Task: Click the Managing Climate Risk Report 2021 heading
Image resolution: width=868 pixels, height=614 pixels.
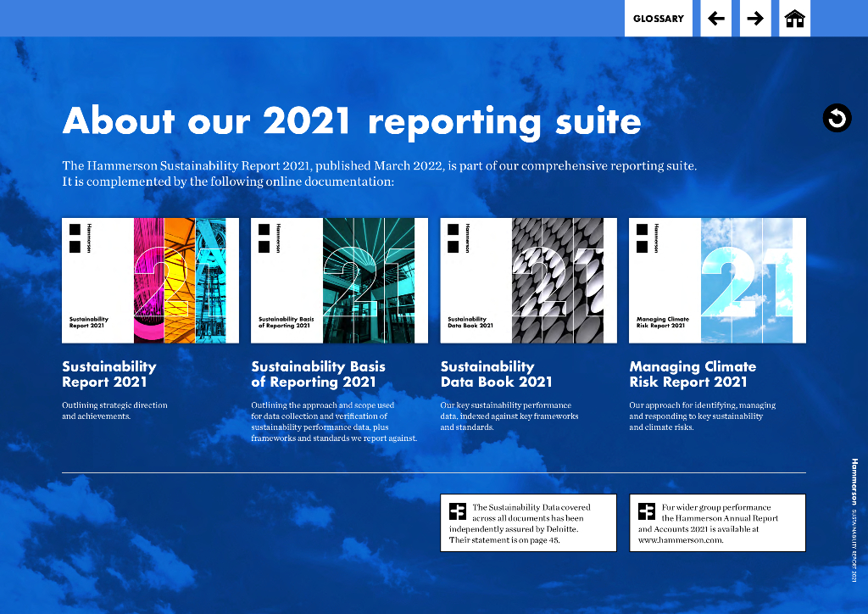Action: pos(693,374)
